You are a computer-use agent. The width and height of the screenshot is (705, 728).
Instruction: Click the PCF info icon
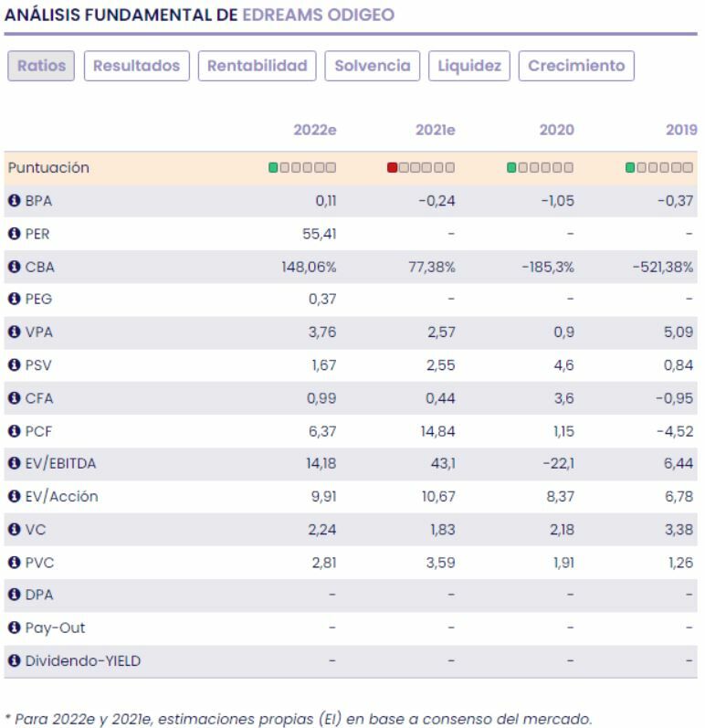(14, 431)
